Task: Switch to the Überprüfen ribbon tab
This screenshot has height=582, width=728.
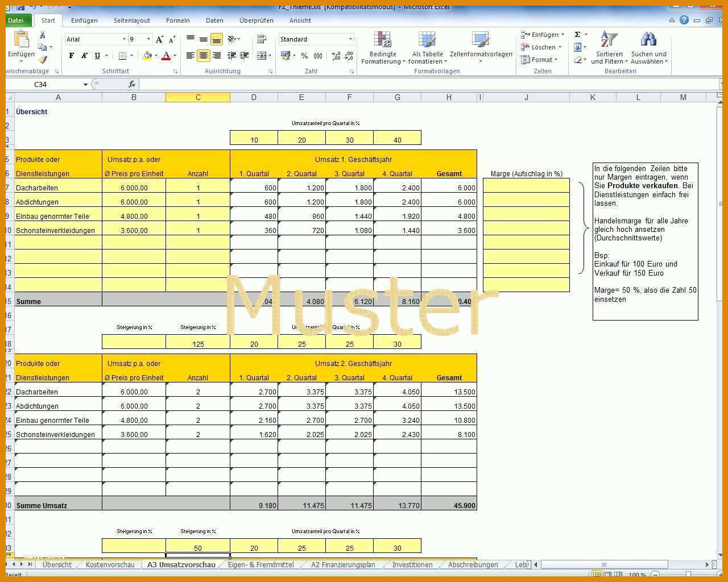Action: (257, 20)
